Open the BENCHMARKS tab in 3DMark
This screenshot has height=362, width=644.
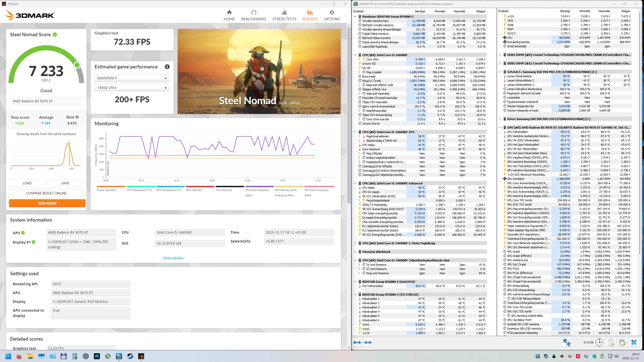(254, 15)
